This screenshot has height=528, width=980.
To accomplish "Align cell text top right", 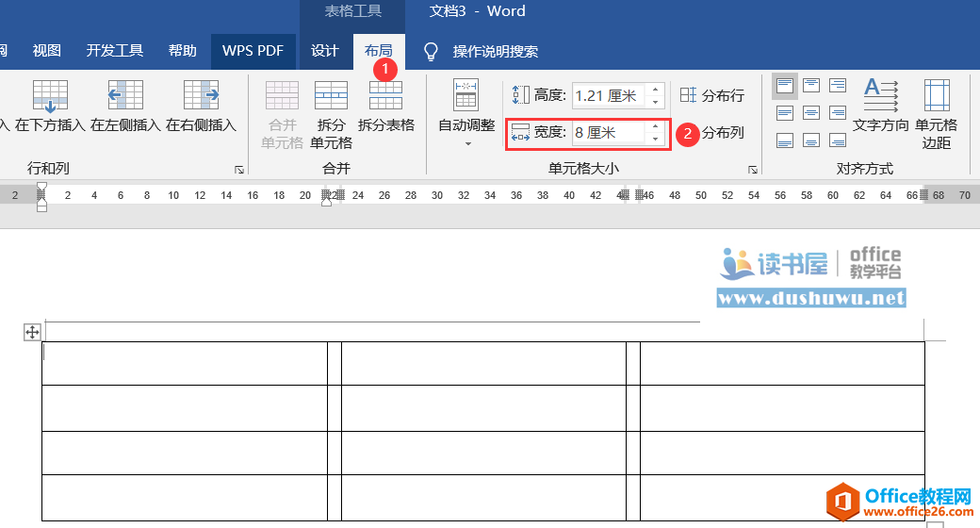I will [838, 86].
